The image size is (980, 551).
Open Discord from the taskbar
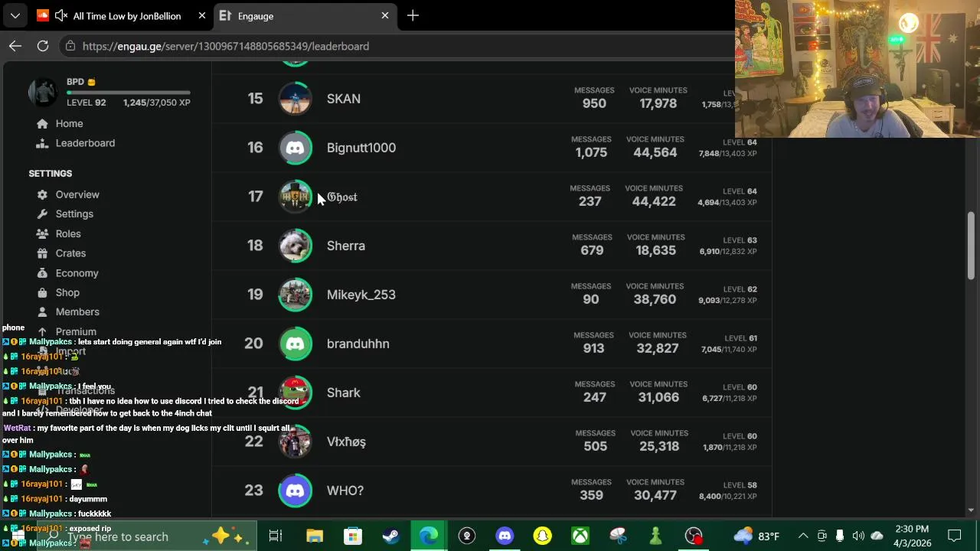505,536
